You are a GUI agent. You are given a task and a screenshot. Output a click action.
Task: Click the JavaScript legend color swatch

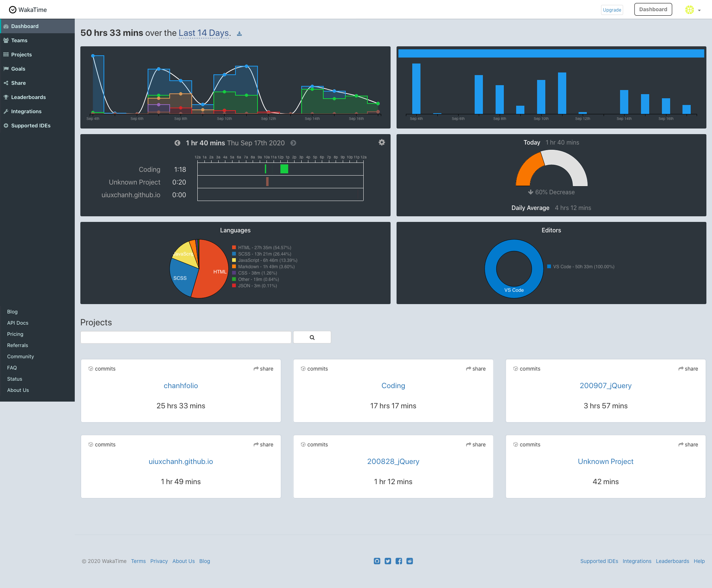234,260
